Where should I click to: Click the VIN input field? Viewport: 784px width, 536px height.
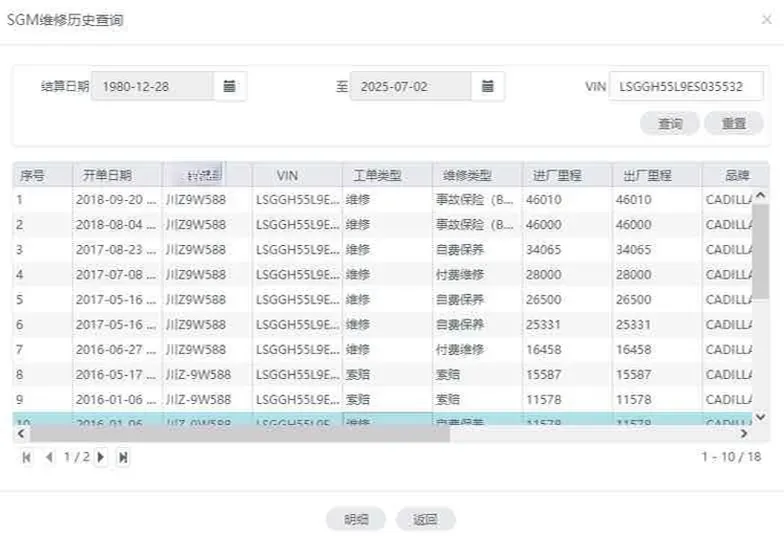tap(686, 86)
